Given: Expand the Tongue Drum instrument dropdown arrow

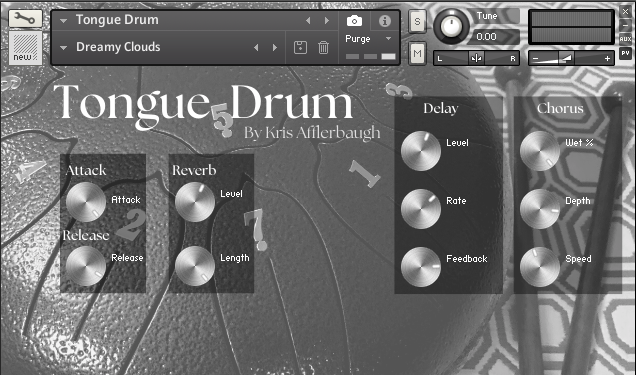Looking at the screenshot, I should click(x=63, y=20).
